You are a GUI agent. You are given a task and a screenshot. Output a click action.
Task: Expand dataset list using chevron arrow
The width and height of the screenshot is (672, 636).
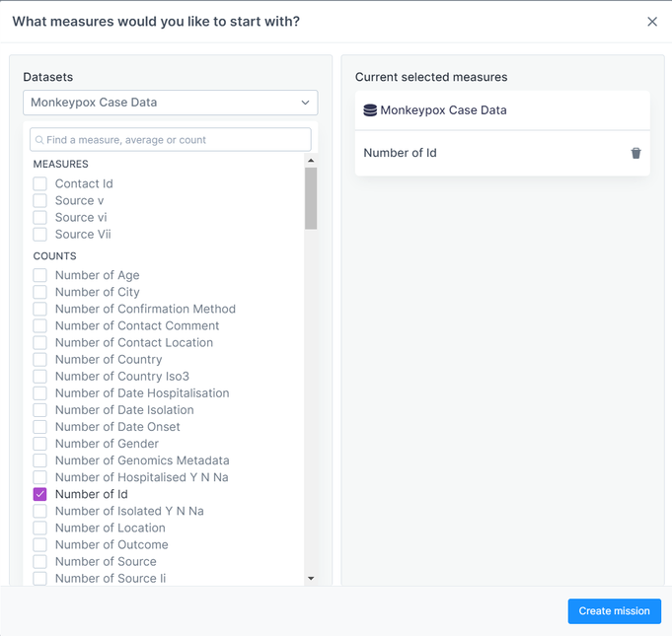pos(305,103)
